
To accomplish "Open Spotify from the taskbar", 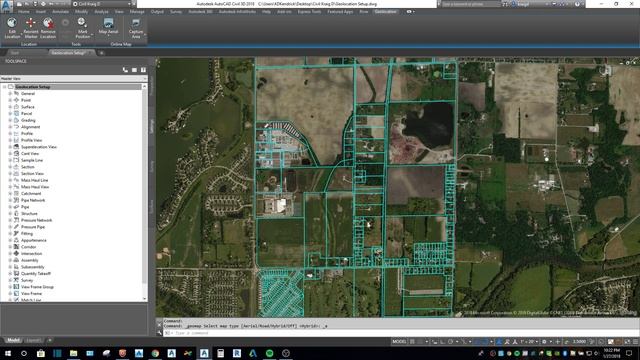I will coord(269,353).
